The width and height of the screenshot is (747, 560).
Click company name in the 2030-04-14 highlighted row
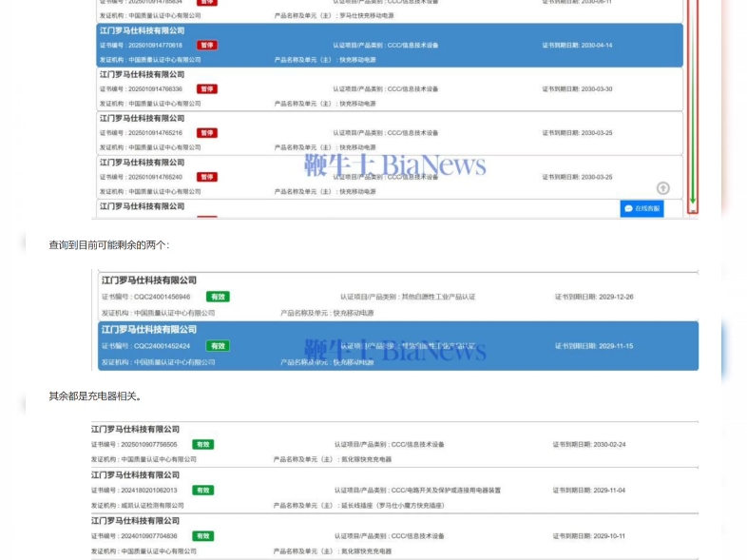[142, 30]
